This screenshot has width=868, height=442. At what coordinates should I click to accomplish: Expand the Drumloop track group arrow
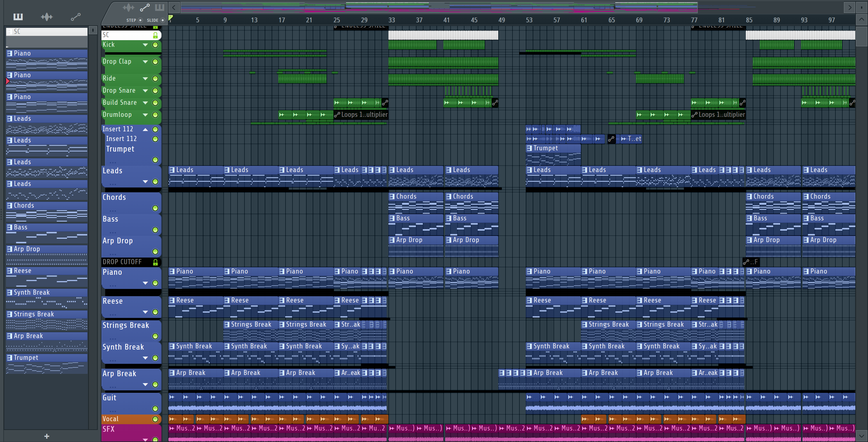(145, 115)
